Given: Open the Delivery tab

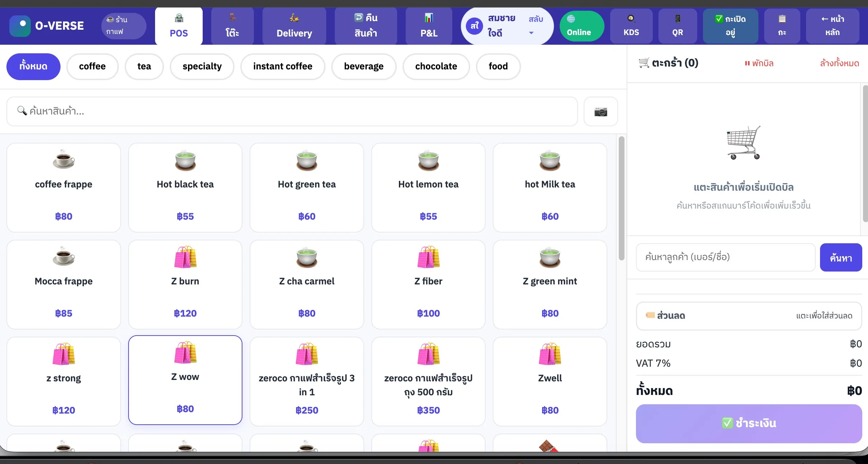Looking at the screenshot, I should 294,26.
